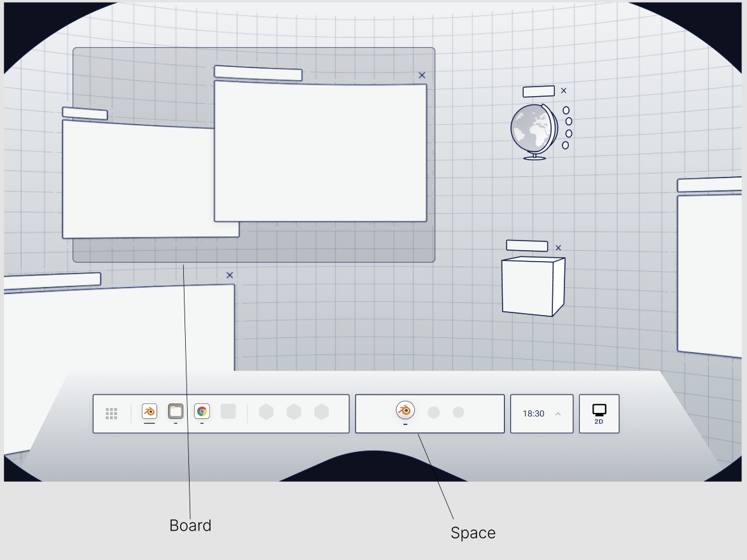Close the cube object
This screenshot has width=747, height=560.
[558, 248]
